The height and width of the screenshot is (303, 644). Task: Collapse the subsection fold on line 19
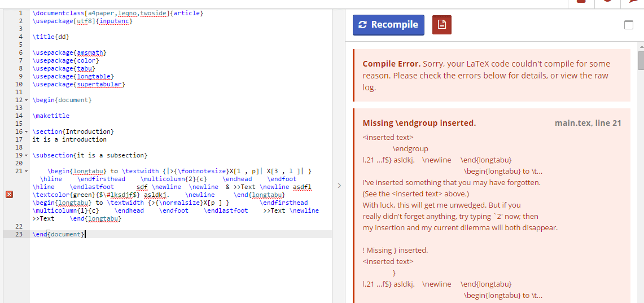click(27, 156)
